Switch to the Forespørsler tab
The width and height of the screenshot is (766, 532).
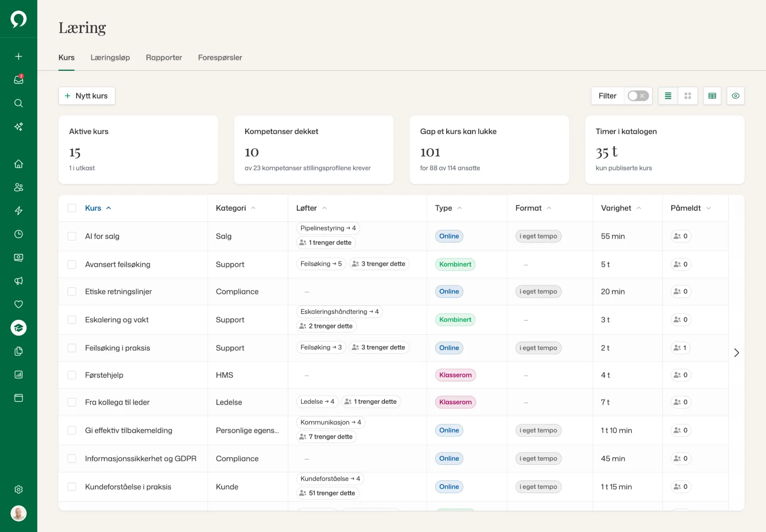point(220,57)
